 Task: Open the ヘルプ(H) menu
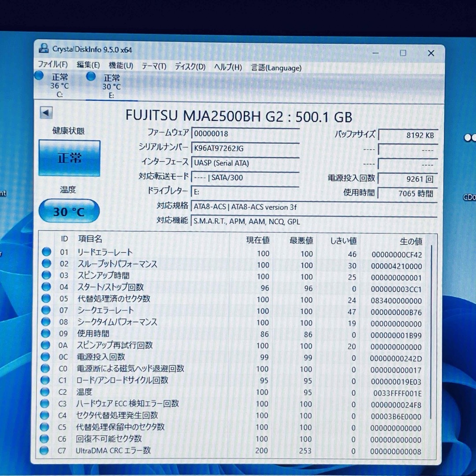click(228, 67)
